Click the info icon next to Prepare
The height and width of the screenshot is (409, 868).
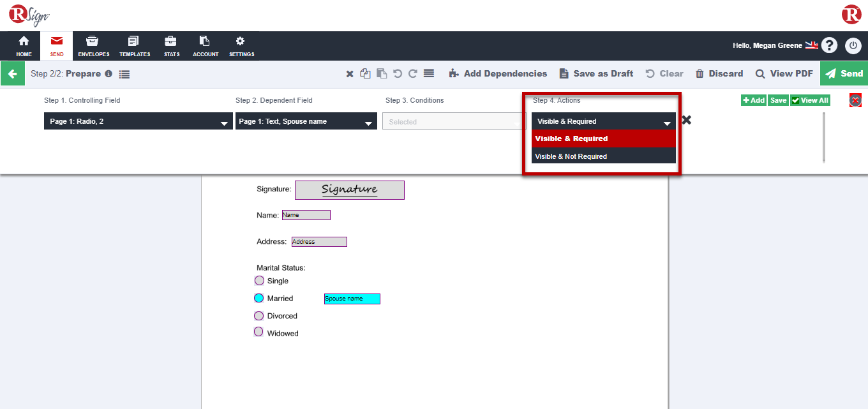(108, 73)
